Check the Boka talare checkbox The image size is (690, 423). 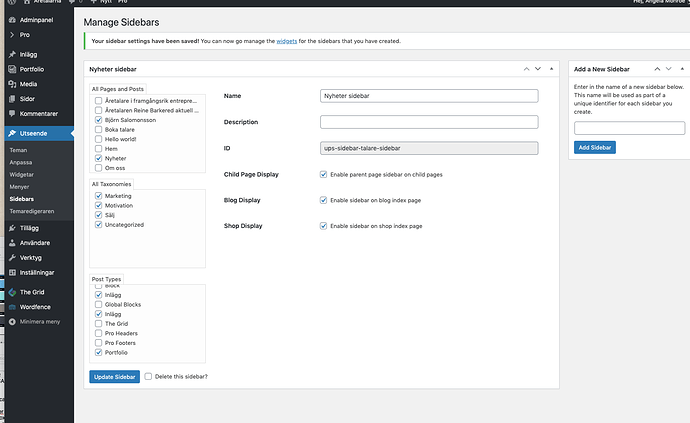click(x=99, y=129)
